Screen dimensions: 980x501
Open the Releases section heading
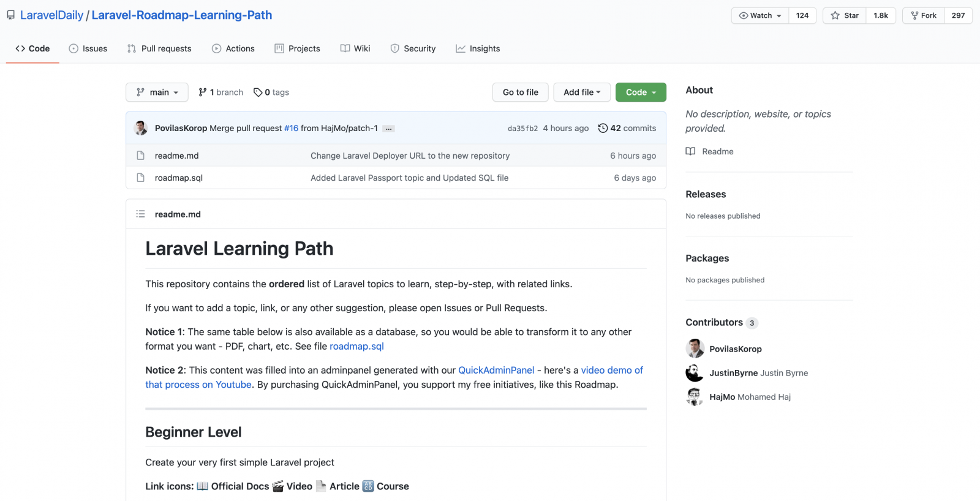tap(706, 194)
